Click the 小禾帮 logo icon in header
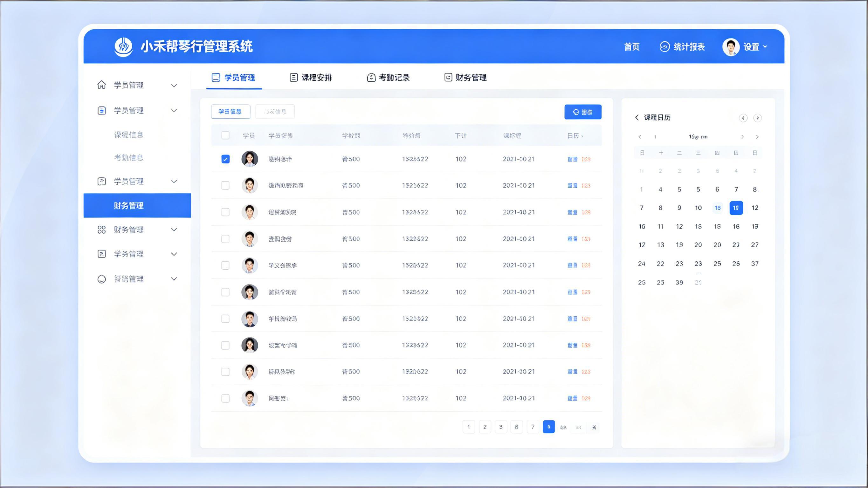This screenshot has height=488, width=868. point(123,47)
